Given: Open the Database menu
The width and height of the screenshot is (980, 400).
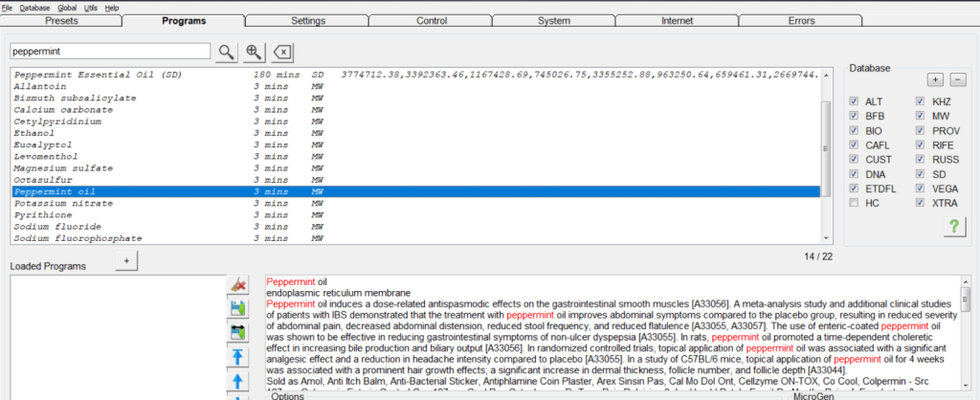Looking at the screenshot, I should click(34, 7).
